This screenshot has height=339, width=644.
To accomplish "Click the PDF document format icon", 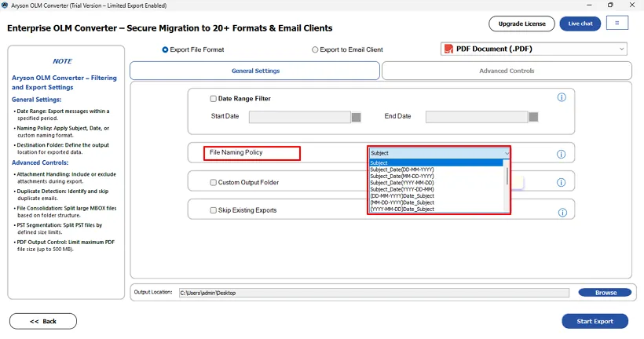I will (448, 49).
